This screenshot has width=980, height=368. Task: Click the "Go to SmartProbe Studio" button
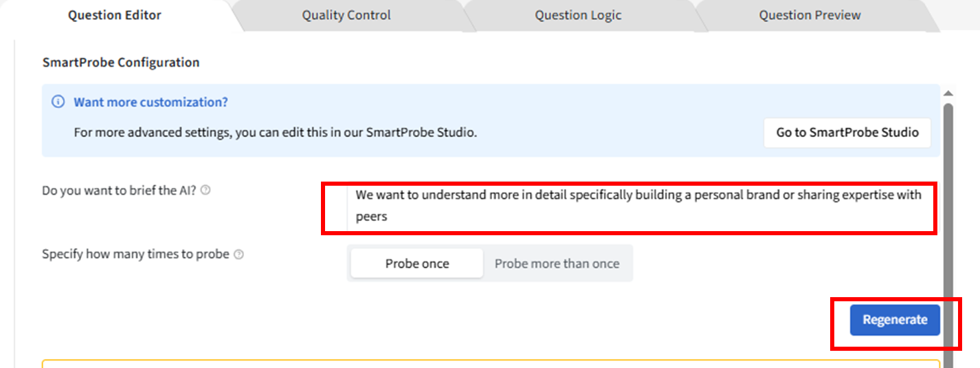click(847, 133)
